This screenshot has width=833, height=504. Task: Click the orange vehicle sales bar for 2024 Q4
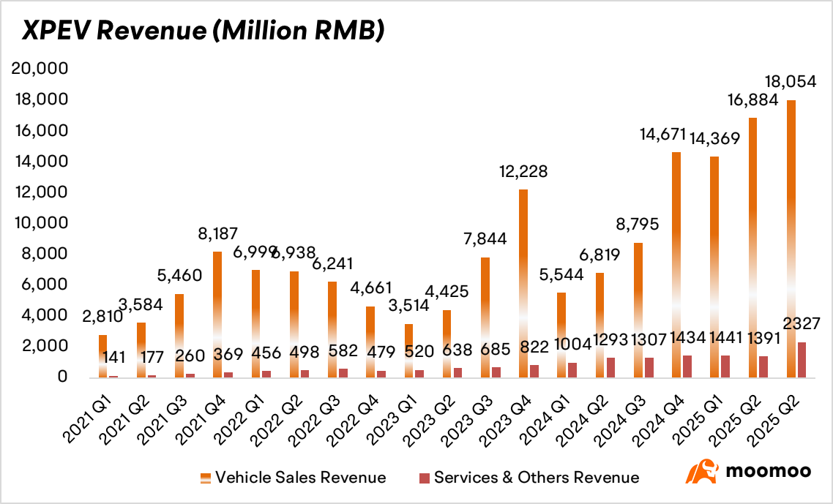click(x=676, y=265)
